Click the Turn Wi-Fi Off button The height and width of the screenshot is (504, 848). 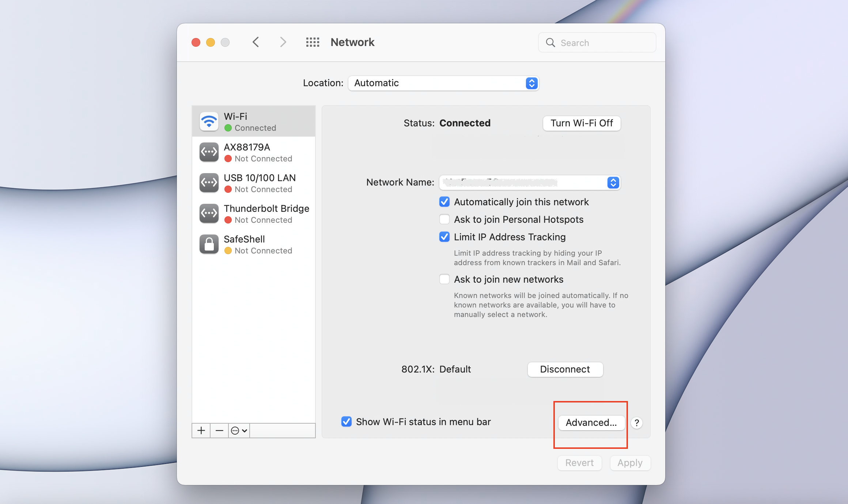(581, 123)
